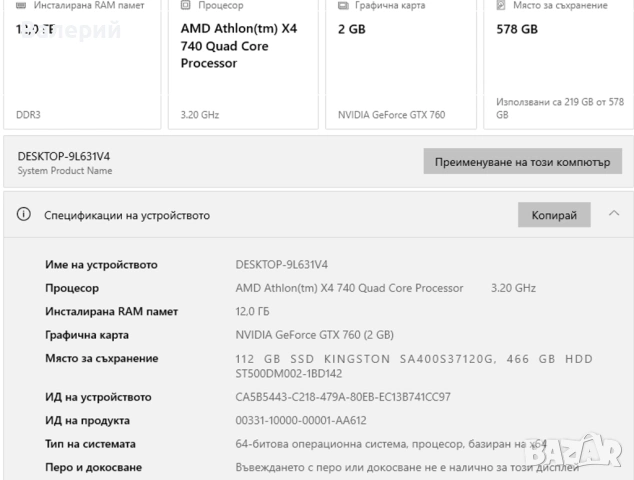
Task: Select the 3.20 GHz value in processor row
Action: (x=513, y=288)
